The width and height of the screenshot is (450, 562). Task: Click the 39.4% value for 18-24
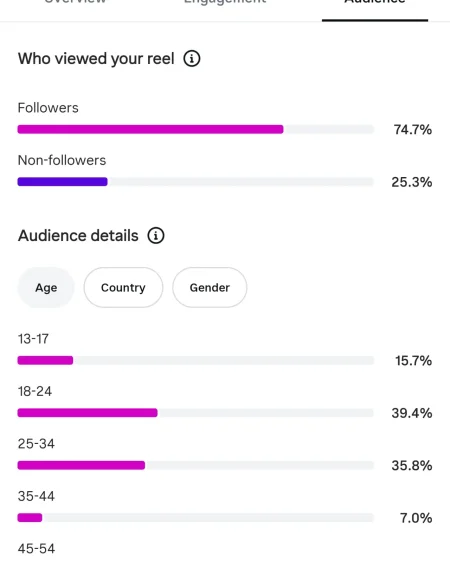(412, 413)
